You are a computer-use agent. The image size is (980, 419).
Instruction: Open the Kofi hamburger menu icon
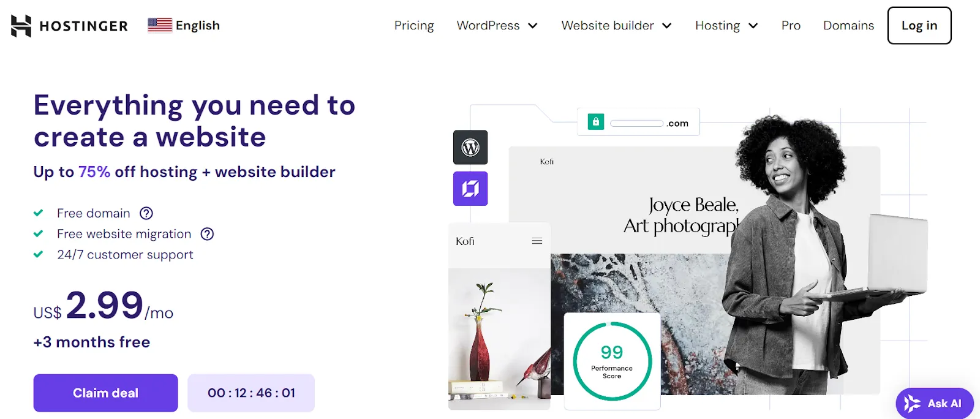pos(537,241)
